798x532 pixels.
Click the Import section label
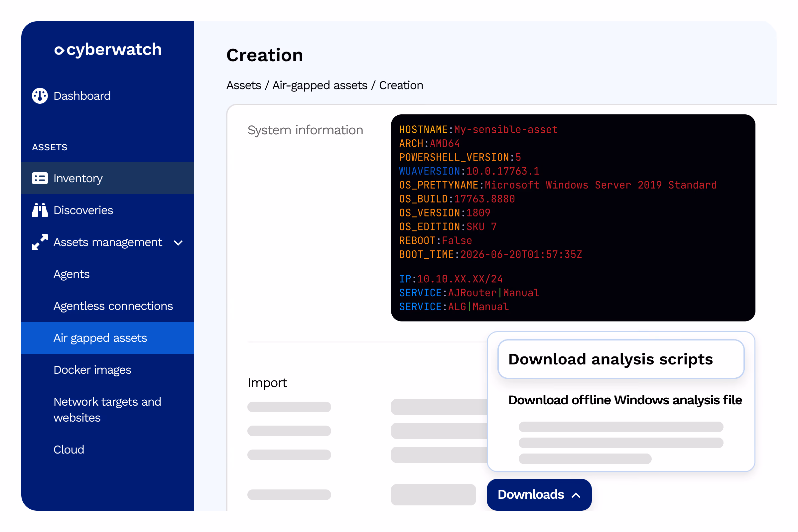point(267,383)
